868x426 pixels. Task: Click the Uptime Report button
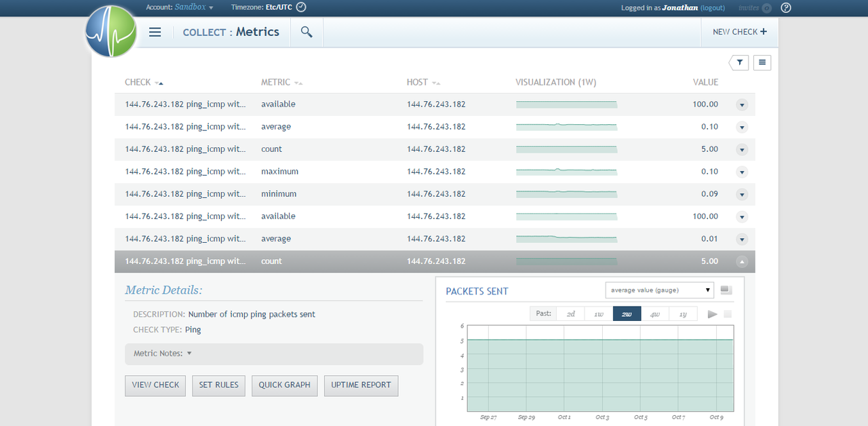tap(361, 385)
